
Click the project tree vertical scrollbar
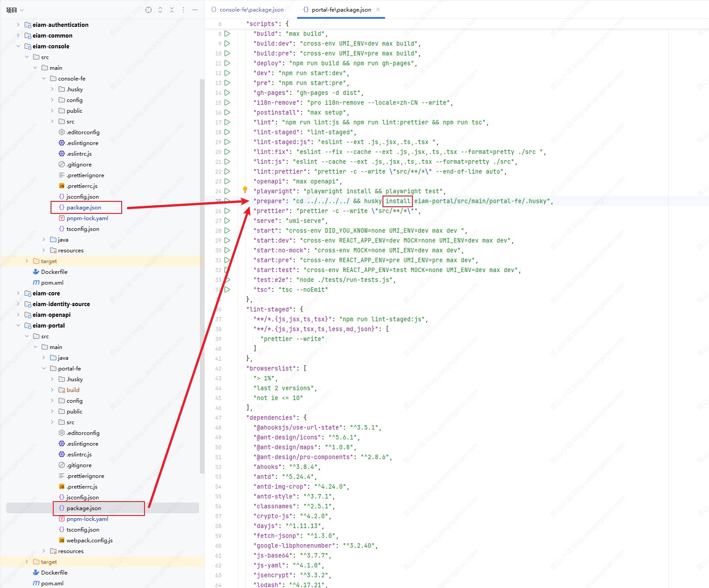tap(202, 276)
